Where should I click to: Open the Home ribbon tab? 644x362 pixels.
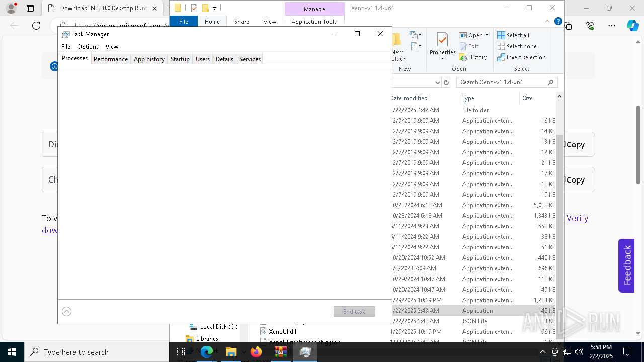click(x=212, y=22)
